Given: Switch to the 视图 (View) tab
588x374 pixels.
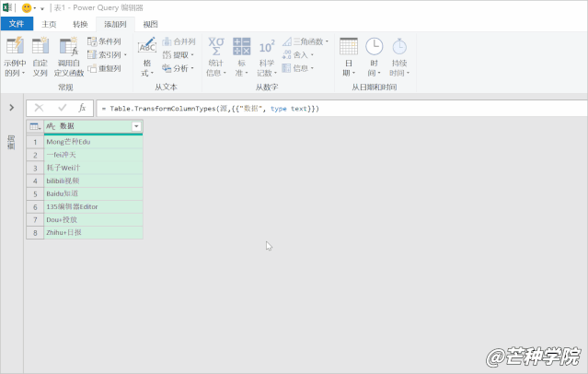Looking at the screenshot, I should coord(151,24).
